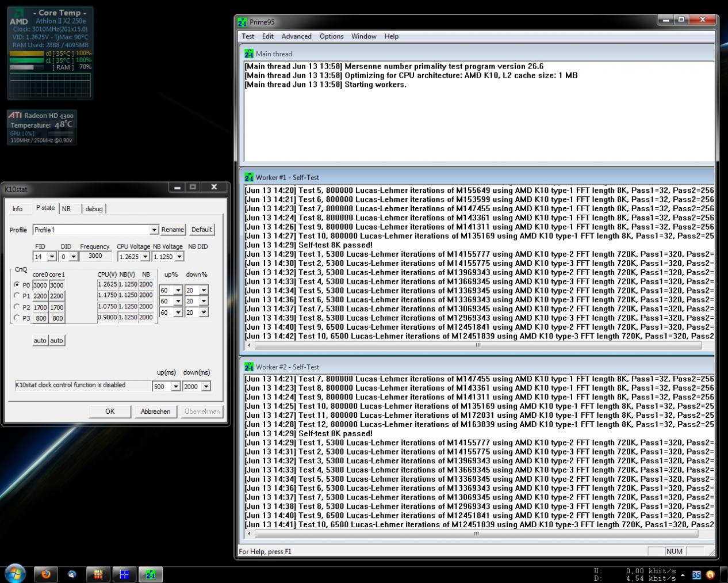Click the AMD logo in Core Temp gadget
This screenshot has width=728, height=583.
click(19, 17)
